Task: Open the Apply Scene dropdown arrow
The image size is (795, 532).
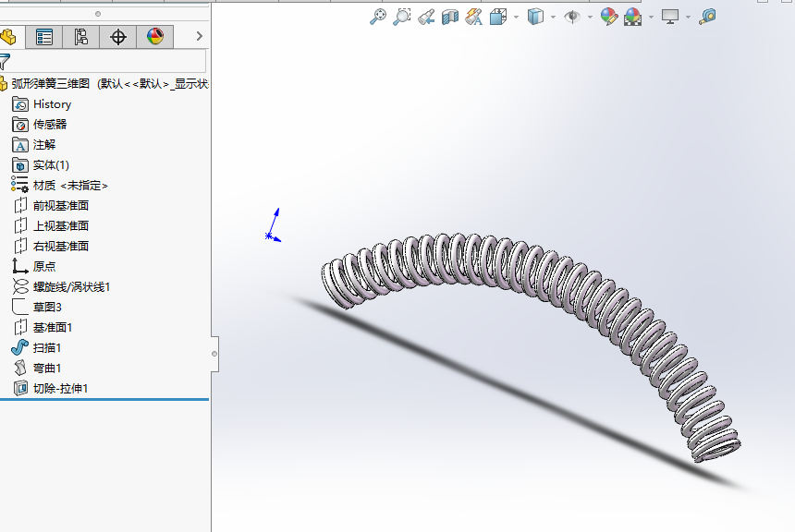Action: pyautogui.click(x=651, y=18)
